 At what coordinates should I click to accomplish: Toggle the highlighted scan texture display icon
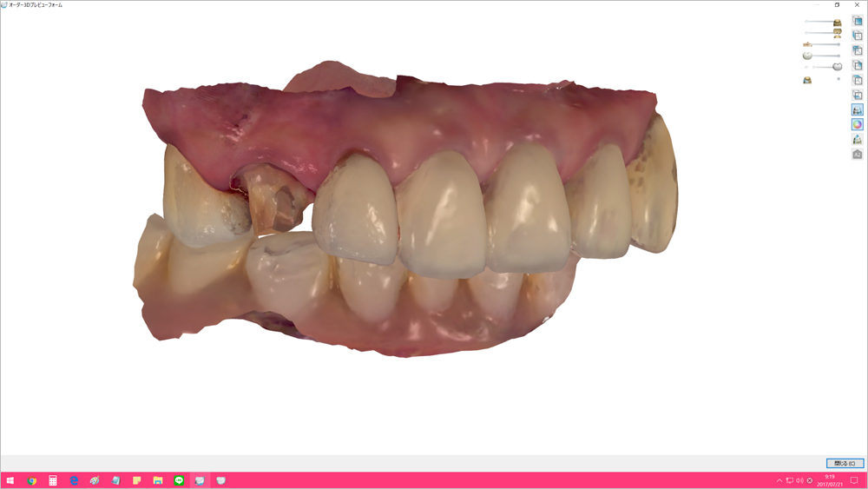[858, 110]
